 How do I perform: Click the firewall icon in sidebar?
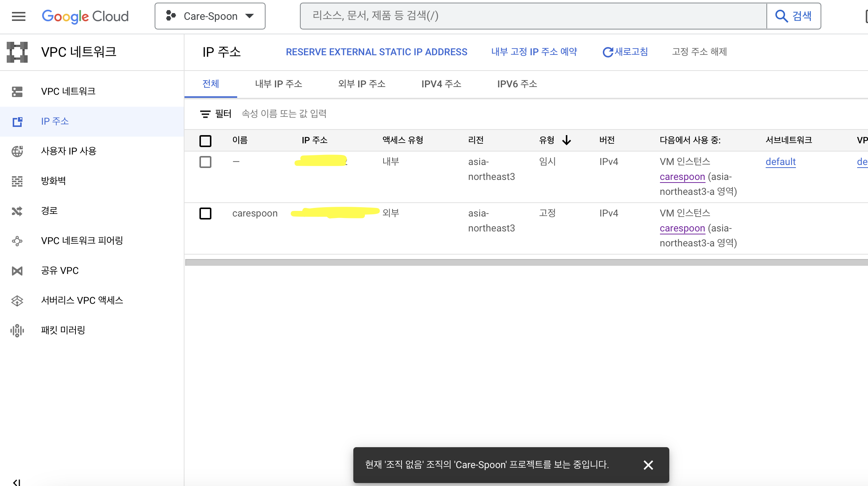pos(17,181)
